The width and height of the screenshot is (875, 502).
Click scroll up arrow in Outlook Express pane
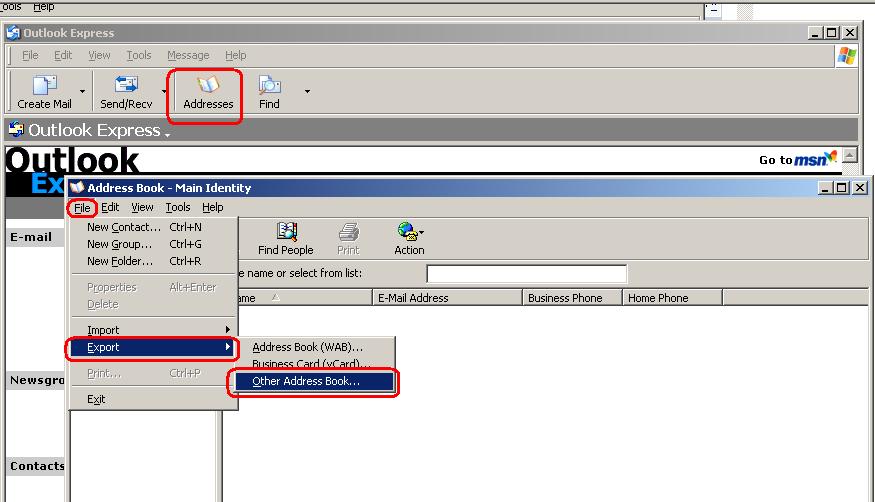pos(849,155)
